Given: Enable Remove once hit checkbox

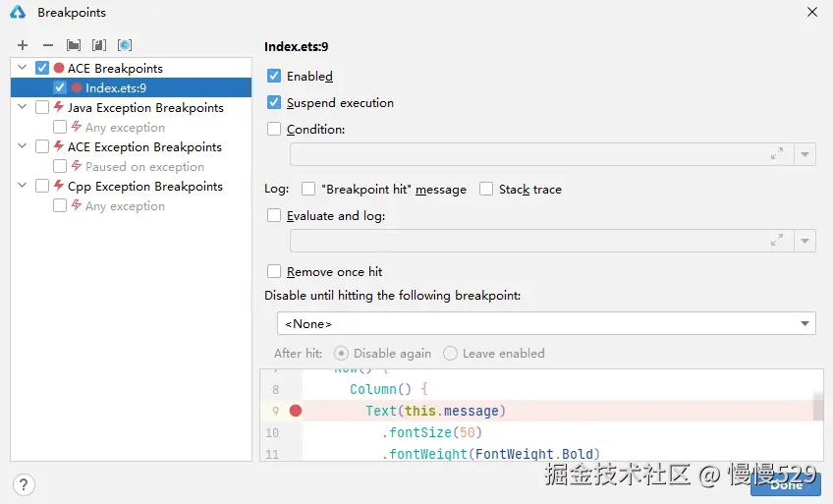Looking at the screenshot, I should pos(274,271).
